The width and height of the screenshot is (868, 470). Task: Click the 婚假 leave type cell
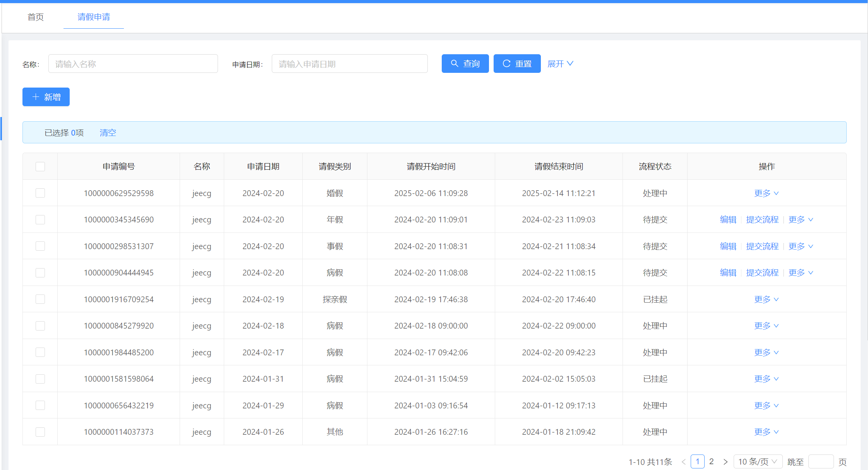[x=335, y=193]
